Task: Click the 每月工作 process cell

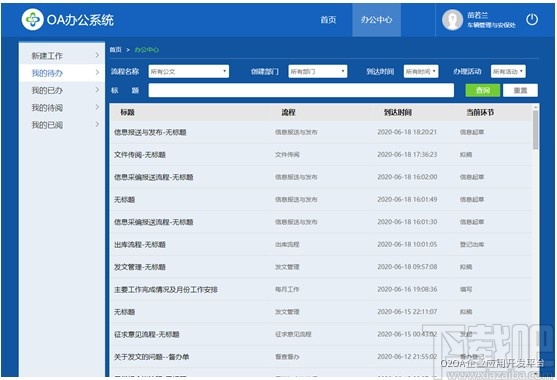Action: (287, 289)
